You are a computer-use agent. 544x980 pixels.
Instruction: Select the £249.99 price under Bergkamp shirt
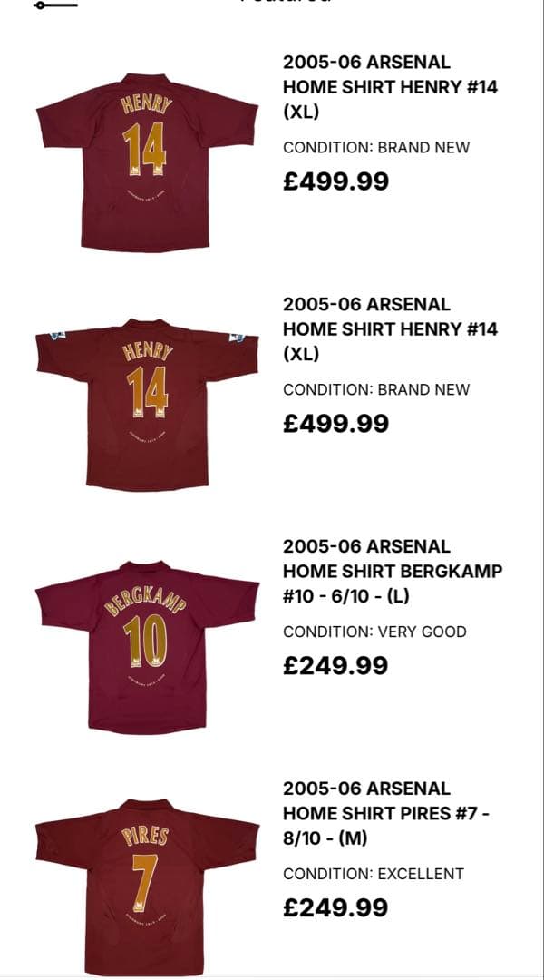click(x=335, y=666)
